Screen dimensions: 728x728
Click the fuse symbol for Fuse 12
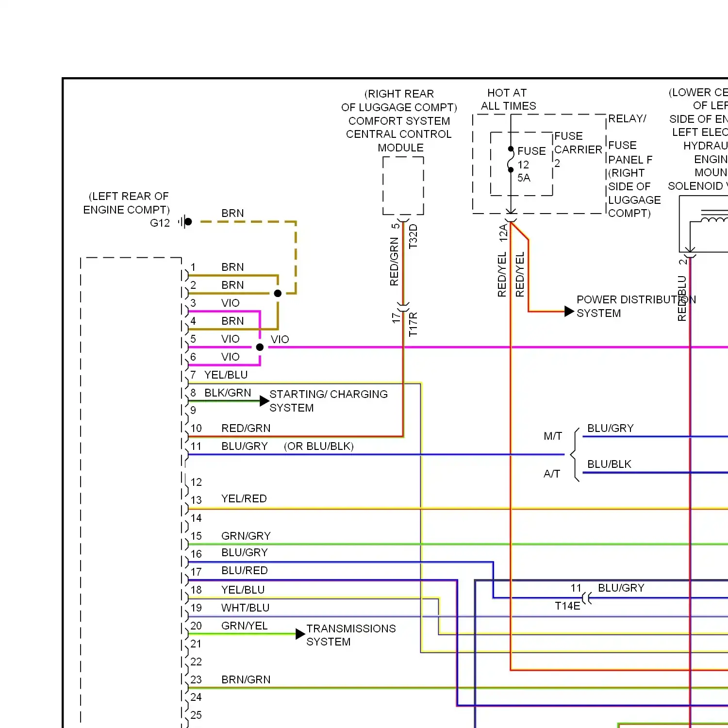coord(511,159)
